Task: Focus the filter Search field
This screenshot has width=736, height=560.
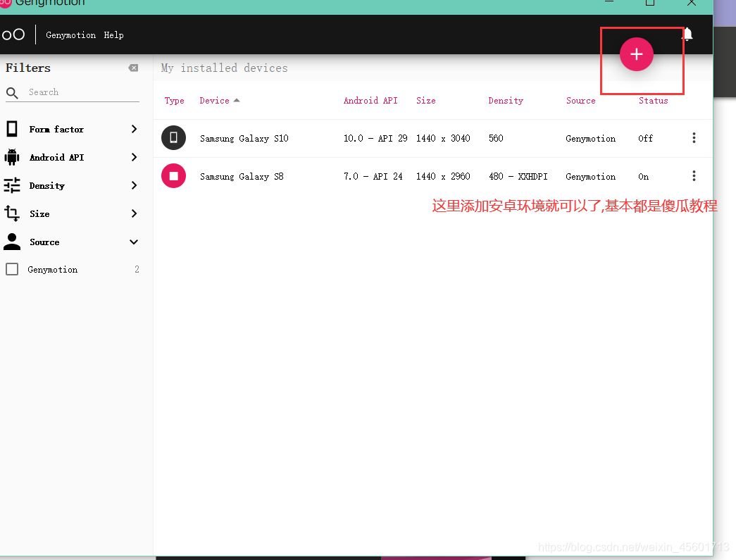Action: click(84, 92)
